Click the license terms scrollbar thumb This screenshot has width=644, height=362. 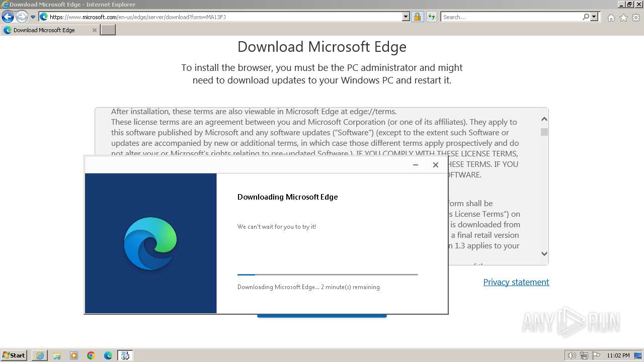544,132
